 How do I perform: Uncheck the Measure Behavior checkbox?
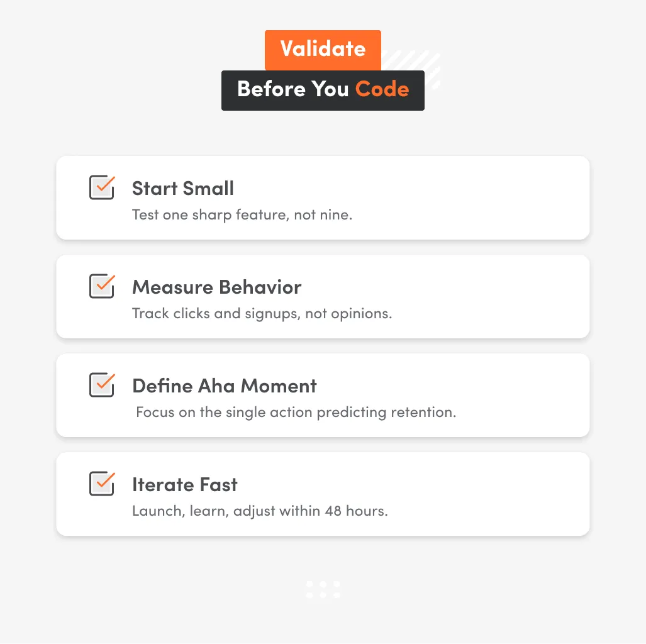[101, 287]
